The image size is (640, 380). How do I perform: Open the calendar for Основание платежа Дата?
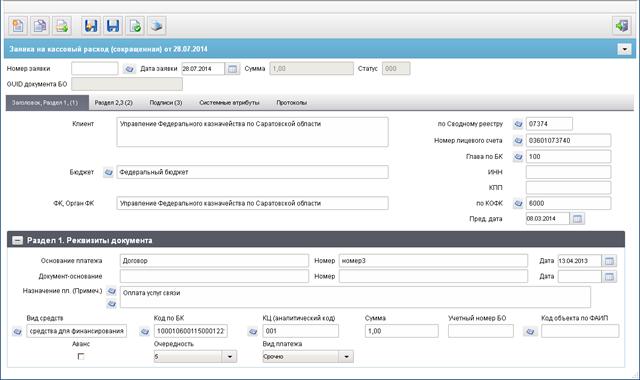tap(609, 261)
